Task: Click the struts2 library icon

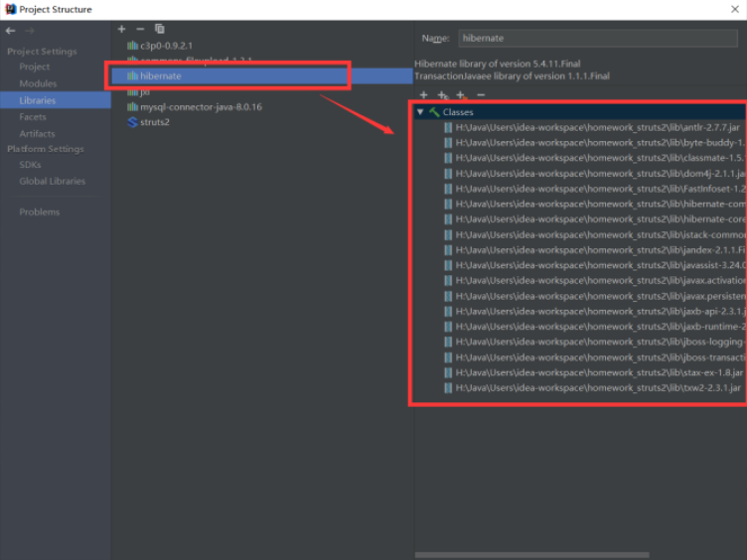Action: pyautogui.click(x=132, y=122)
